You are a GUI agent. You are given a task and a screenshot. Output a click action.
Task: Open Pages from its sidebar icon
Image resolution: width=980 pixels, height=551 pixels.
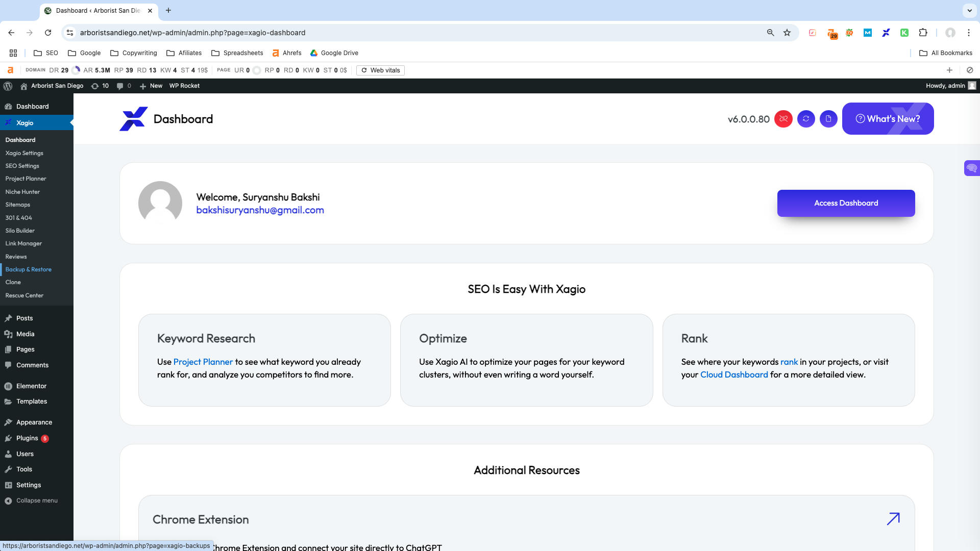(x=8, y=349)
